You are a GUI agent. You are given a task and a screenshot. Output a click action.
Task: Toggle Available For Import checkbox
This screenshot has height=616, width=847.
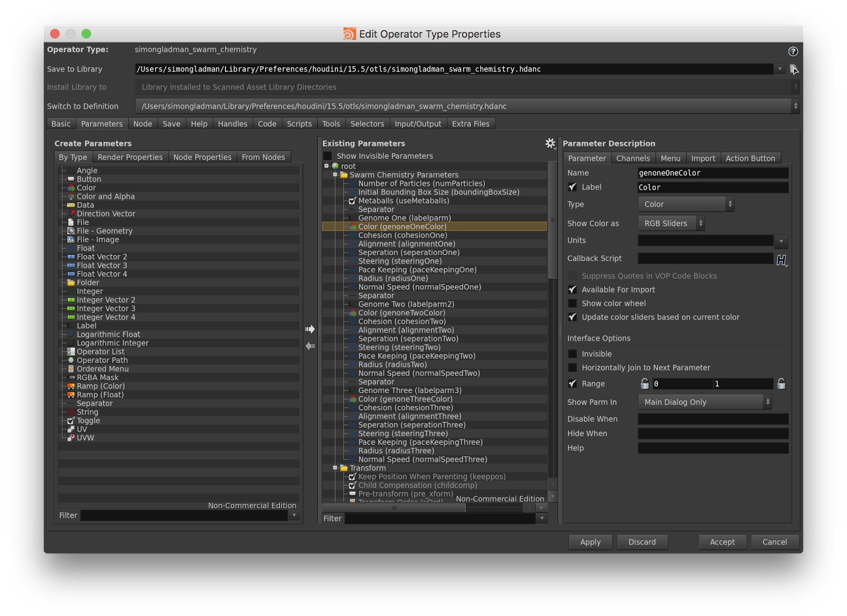click(x=572, y=289)
